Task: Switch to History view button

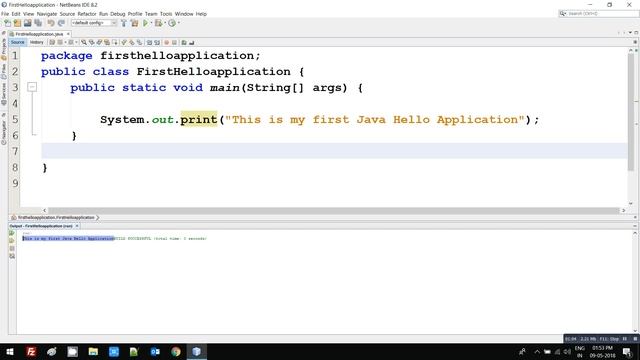Action: [36, 42]
